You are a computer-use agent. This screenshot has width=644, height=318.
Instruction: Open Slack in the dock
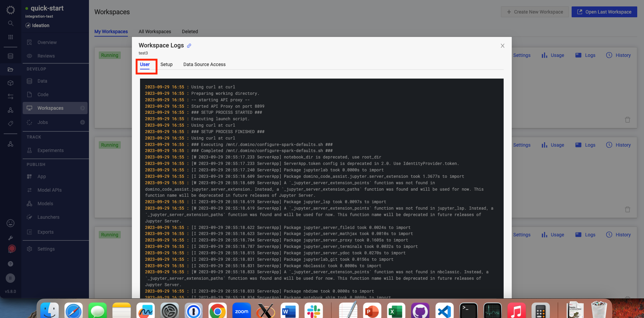pos(313,311)
